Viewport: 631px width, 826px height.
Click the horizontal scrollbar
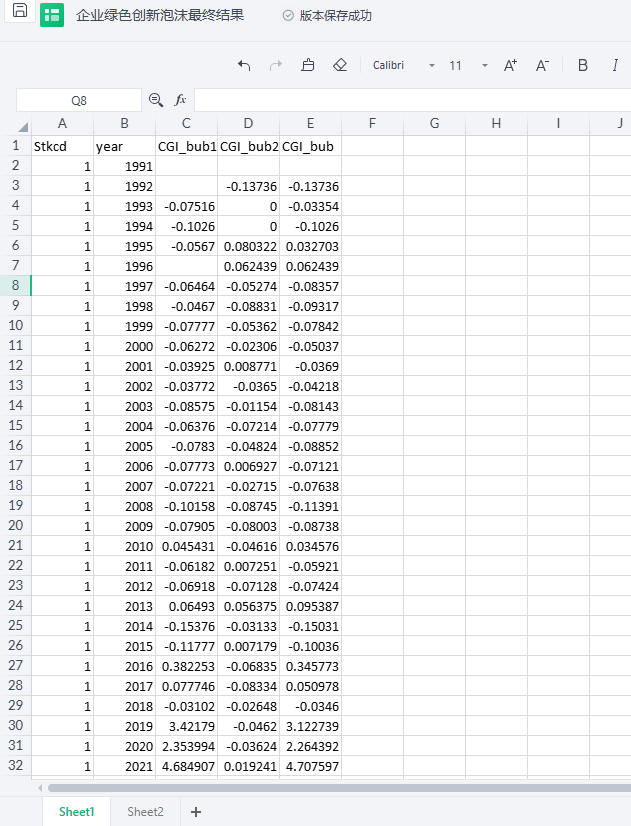coord(339,788)
